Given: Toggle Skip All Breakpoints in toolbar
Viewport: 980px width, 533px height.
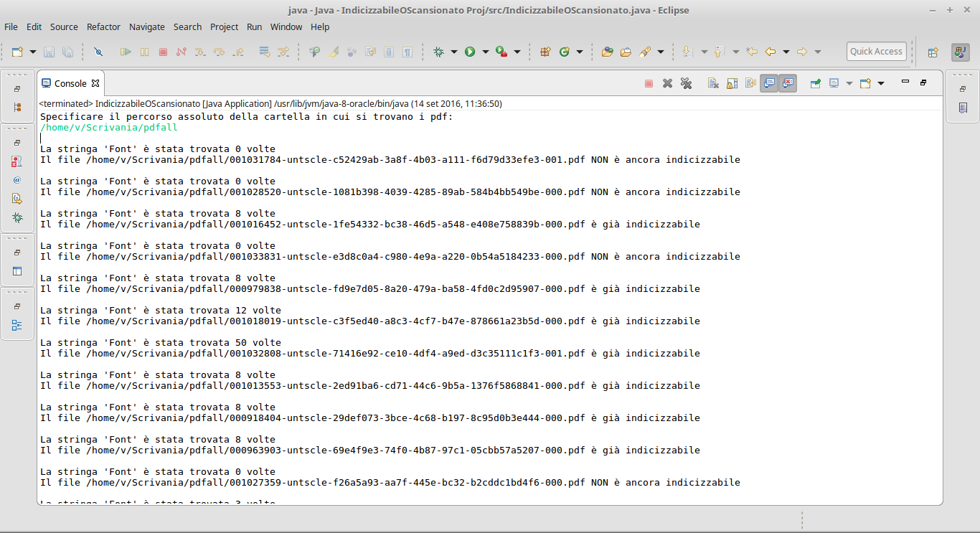Looking at the screenshot, I should pos(99,52).
